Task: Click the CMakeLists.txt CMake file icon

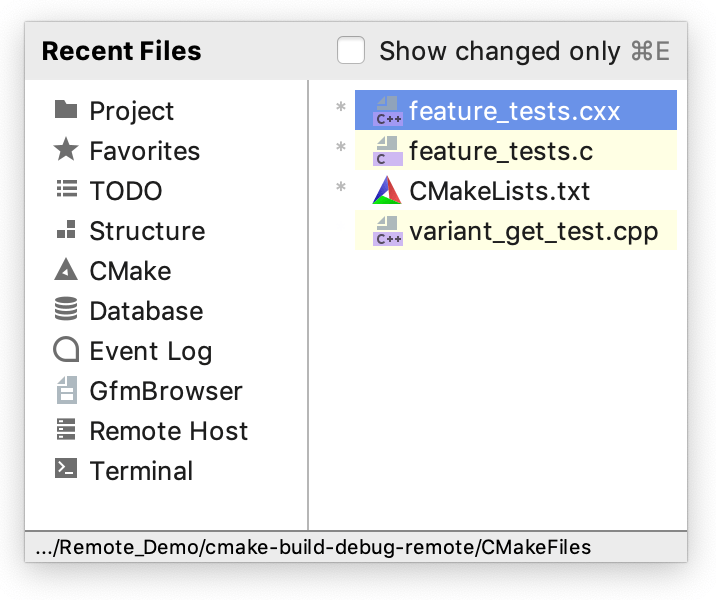Action: point(387,191)
